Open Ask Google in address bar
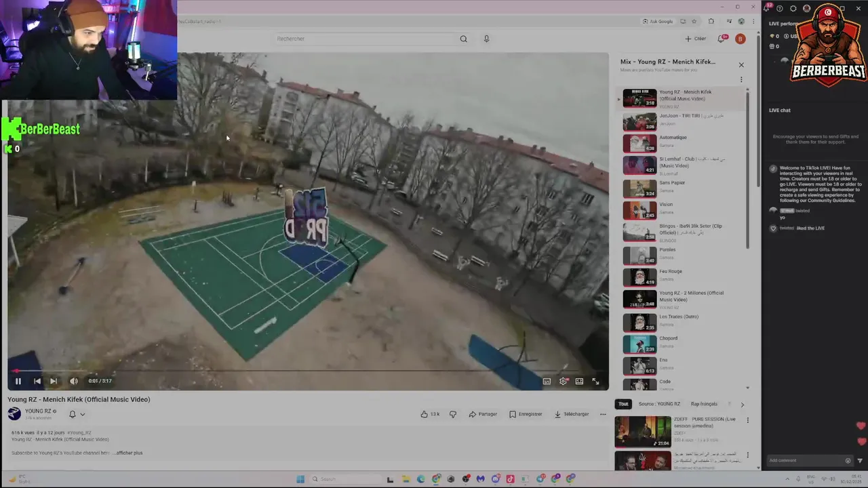868x488 pixels. pyautogui.click(x=658, y=21)
